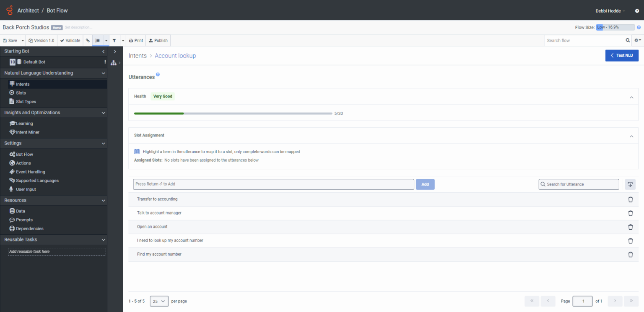Collapse the Slot Assignment section
644x312 pixels.
pos(631,136)
